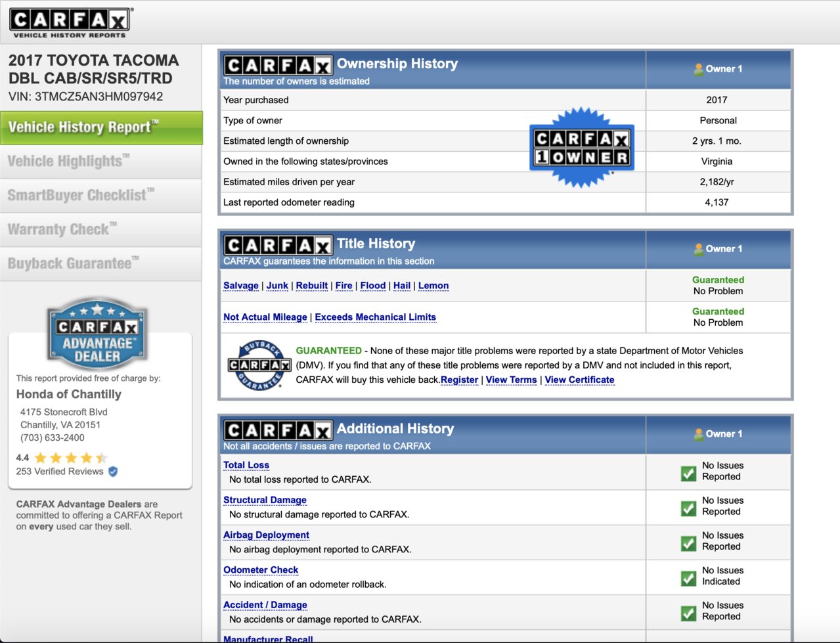Viewport: 840px width, 643px height.
Task: Open the SmartBuyer Checklist tab
Action: tap(101, 196)
